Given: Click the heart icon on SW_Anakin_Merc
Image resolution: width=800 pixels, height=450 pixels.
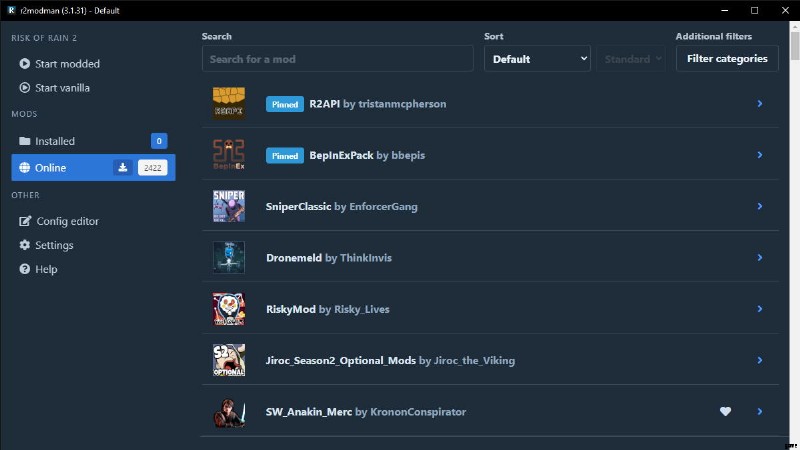Looking at the screenshot, I should click(x=725, y=411).
